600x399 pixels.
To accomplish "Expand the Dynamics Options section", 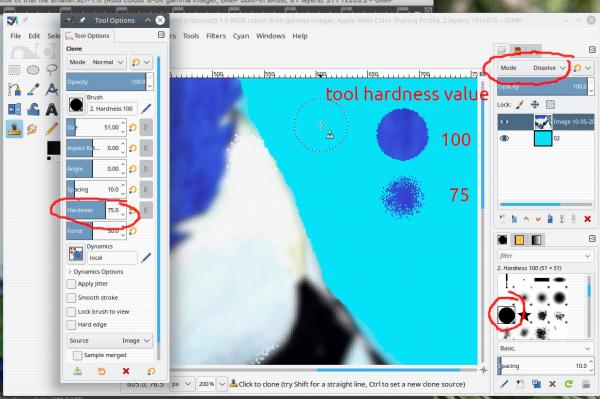I will (x=96, y=272).
